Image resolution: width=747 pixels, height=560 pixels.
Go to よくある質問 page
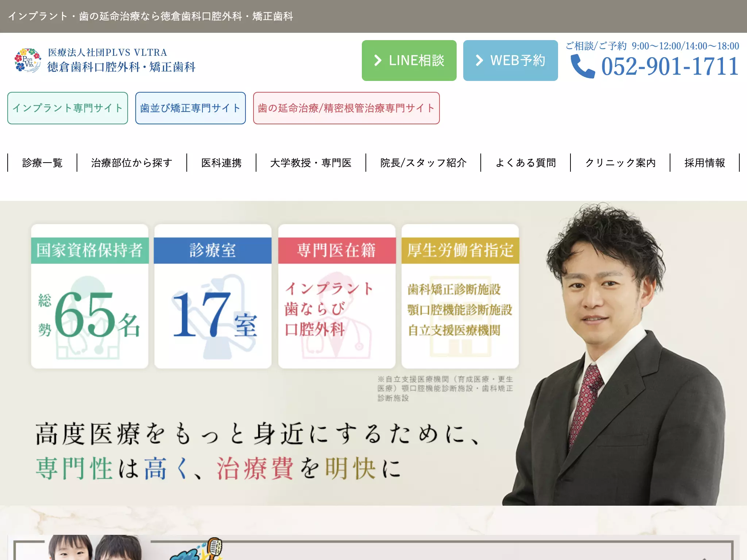click(x=526, y=163)
